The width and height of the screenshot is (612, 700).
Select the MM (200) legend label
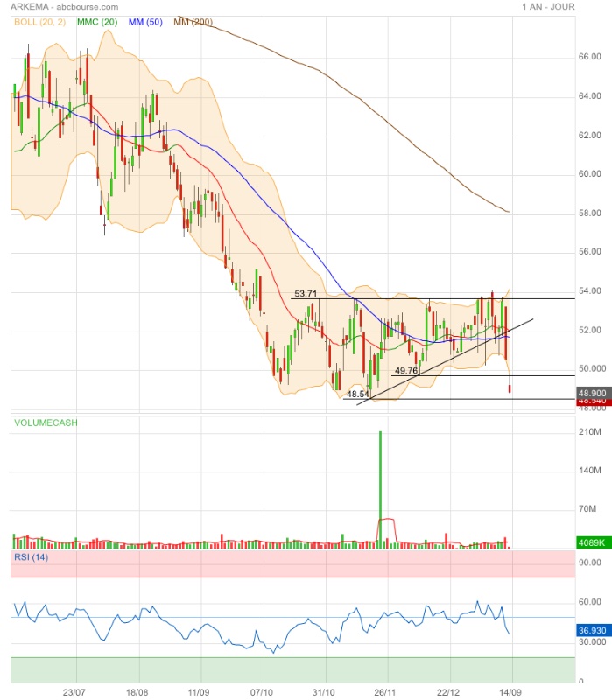click(193, 22)
